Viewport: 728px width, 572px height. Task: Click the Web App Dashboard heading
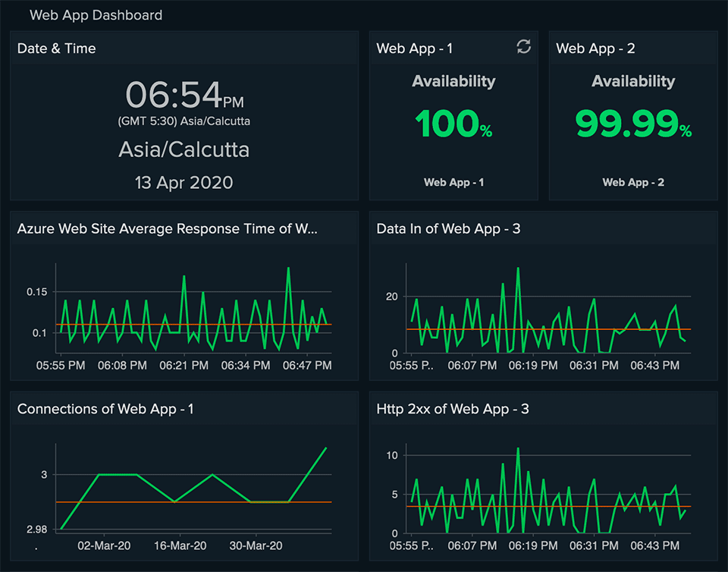point(96,14)
